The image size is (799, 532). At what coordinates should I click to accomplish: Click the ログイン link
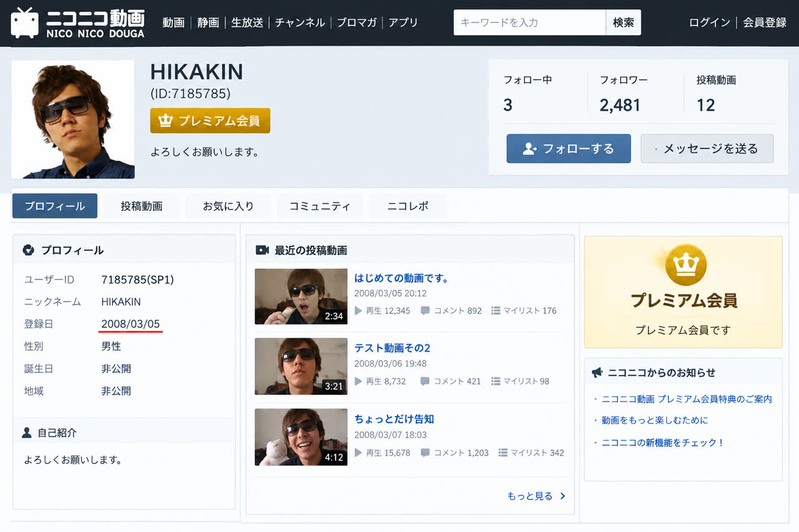click(710, 22)
